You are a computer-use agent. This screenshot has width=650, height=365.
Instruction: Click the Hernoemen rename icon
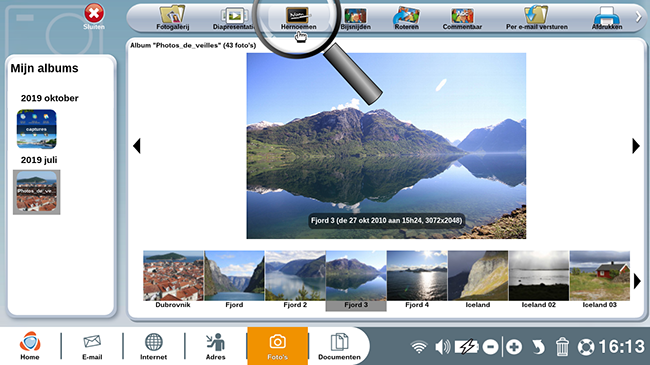click(298, 18)
